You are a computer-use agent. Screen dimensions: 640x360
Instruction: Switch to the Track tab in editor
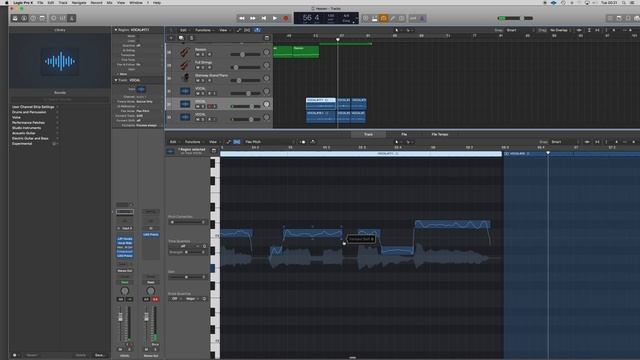[x=368, y=134]
